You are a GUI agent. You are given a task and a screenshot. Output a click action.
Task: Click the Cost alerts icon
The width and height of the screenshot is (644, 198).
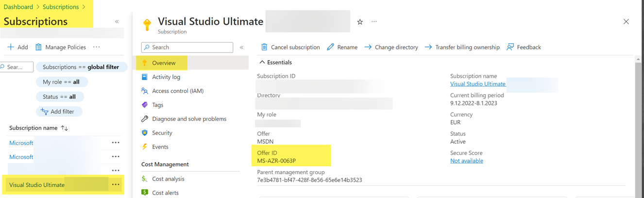pos(144,193)
